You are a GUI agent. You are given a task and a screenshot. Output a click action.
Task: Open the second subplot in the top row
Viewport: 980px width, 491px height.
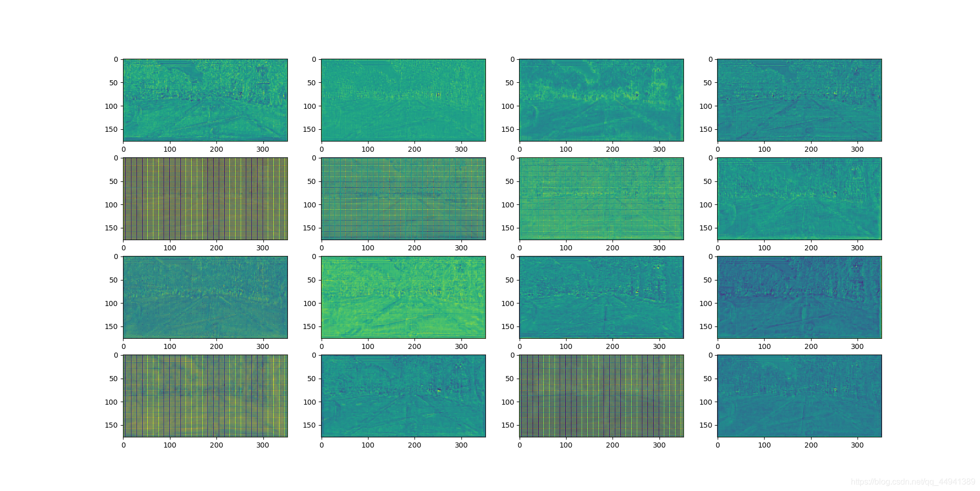(x=403, y=100)
